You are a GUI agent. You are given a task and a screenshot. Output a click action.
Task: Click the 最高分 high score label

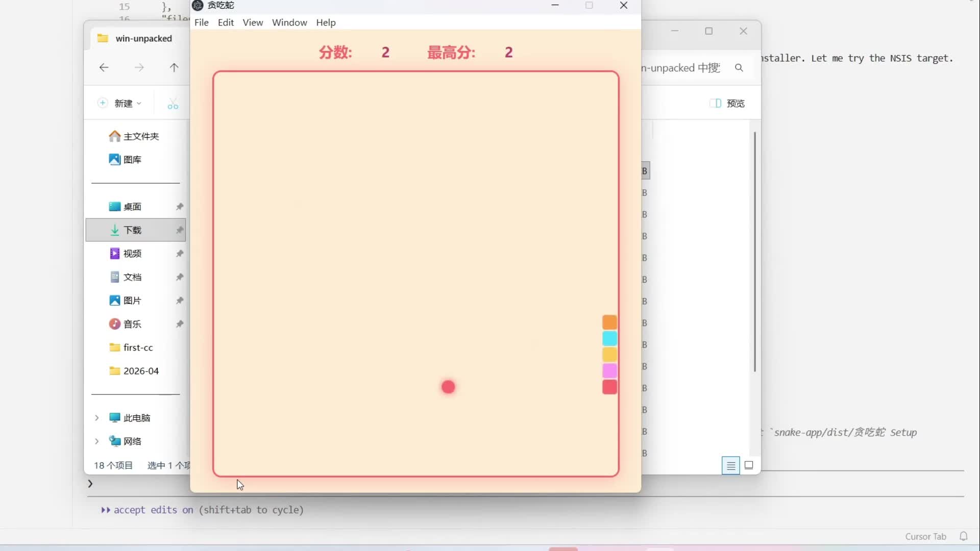click(451, 52)
